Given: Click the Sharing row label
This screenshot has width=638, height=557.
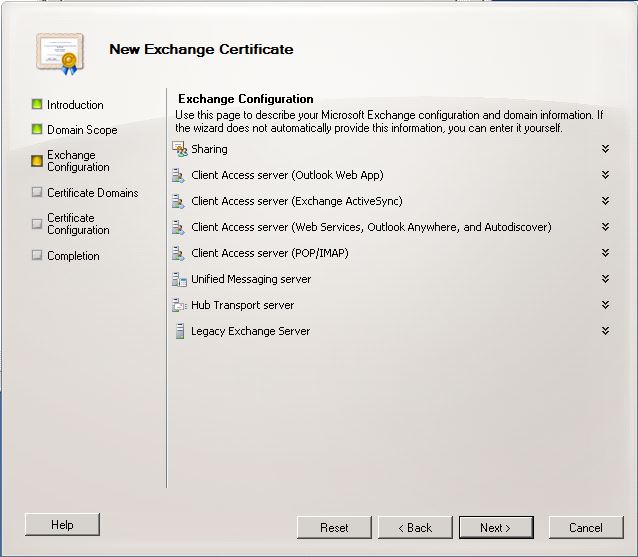Looking at the screenshot, I should 209,149.
